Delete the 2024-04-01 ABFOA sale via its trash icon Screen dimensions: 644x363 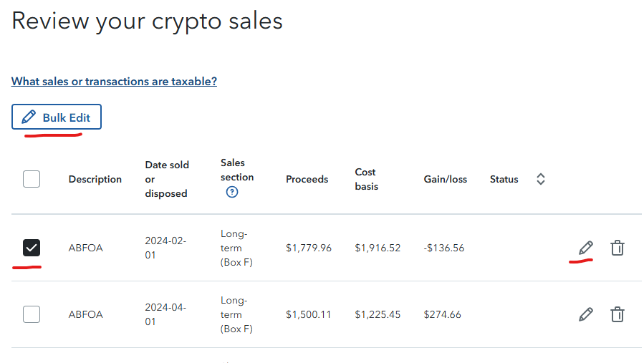click(617, 314)
